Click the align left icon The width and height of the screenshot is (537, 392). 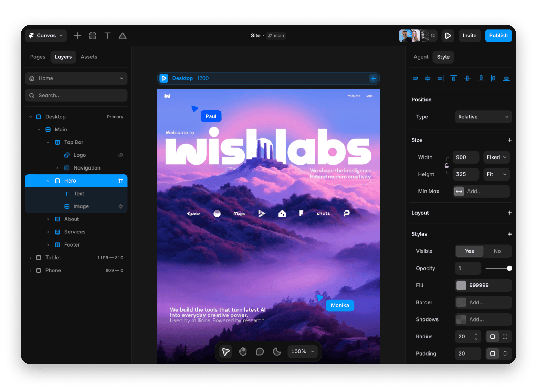[x=415, y=78]
